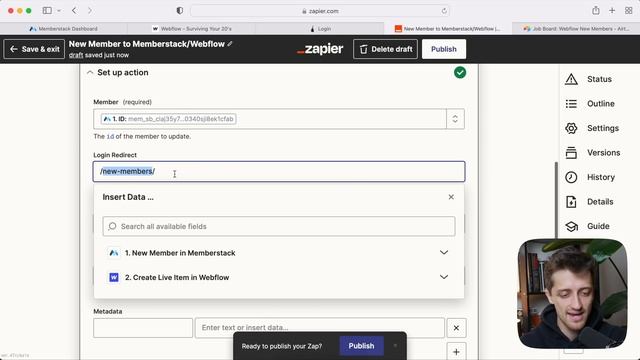
Task: Open the Outline list icon
Action: [x=571, y=104]
